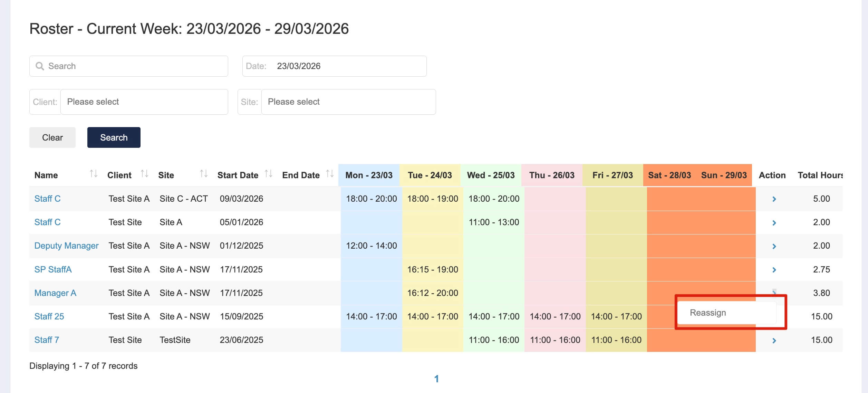The height and width of the screenshot is (393, 868).
Task: Open action chevron for SP StaffA row
Action: coord(774,270)
